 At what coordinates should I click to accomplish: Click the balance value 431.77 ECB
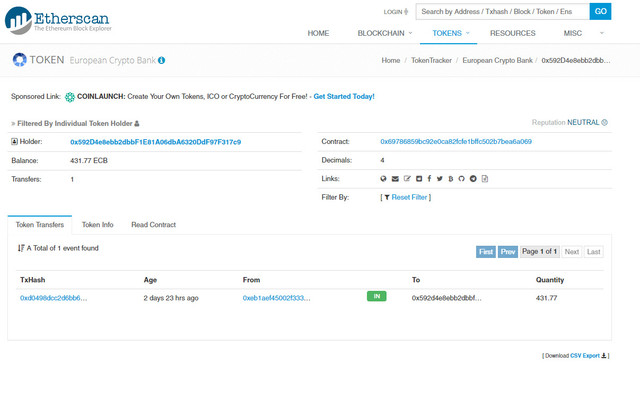(x=89, y=161)
